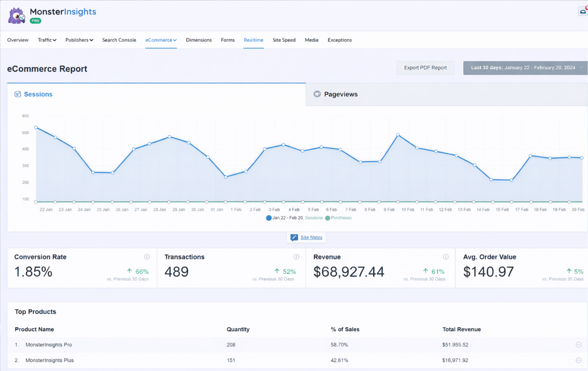Click the Site Notes pencil icon

(294, 237)
